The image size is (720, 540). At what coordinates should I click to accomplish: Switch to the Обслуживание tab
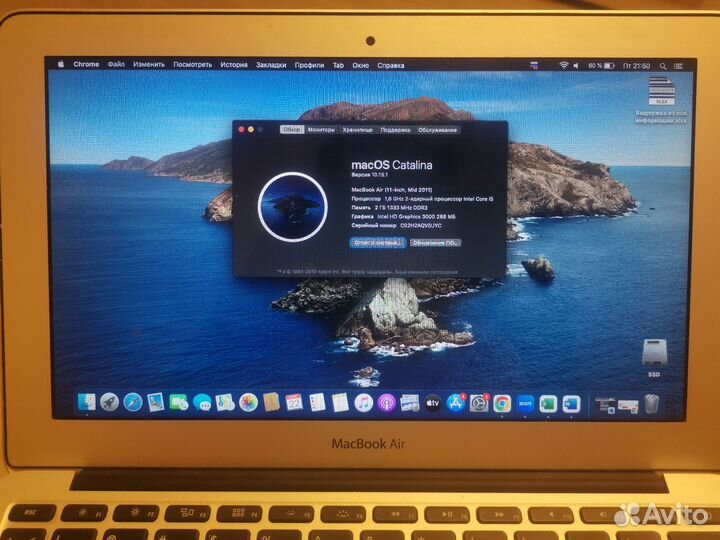pyautogui.click(x=437, y=130)
